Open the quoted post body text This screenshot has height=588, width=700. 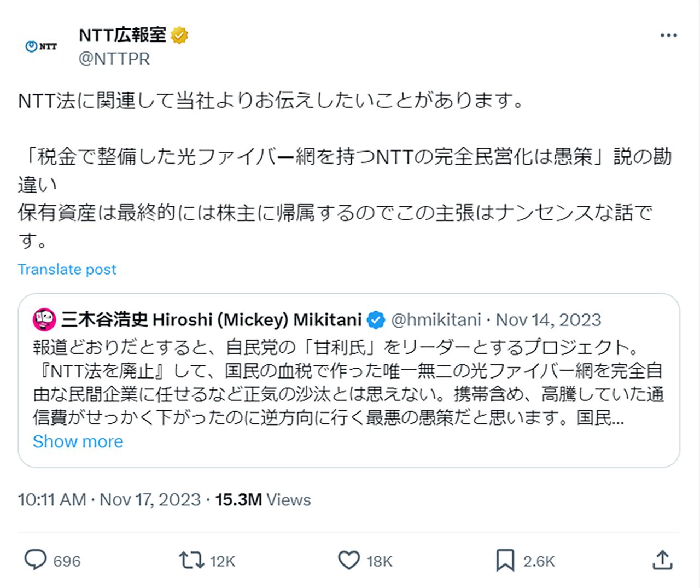(348, 382)
